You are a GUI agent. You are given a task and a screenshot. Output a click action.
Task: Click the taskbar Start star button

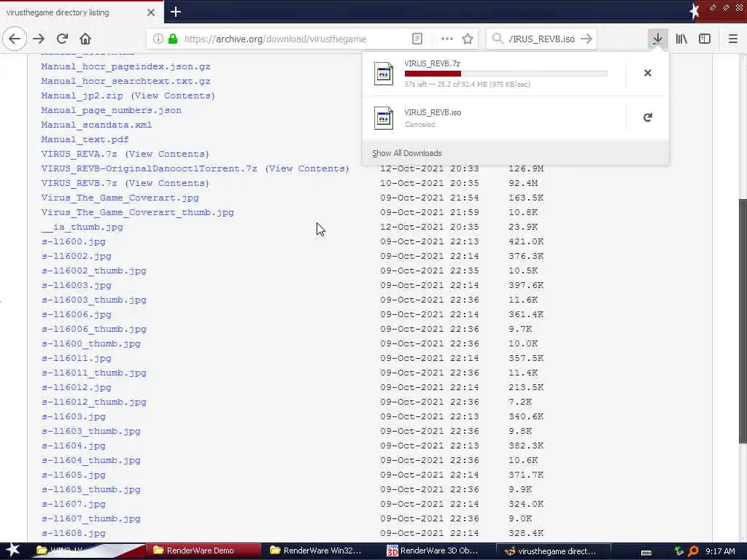12,551
